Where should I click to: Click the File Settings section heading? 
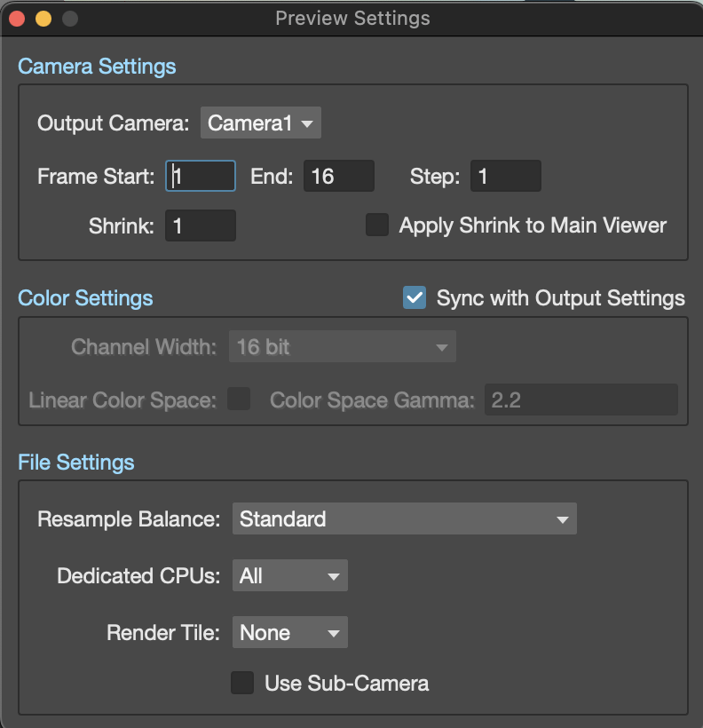(75, 463)
